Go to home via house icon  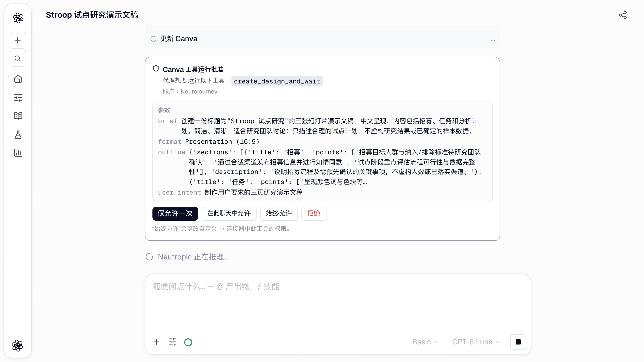(x=18, y=79)
